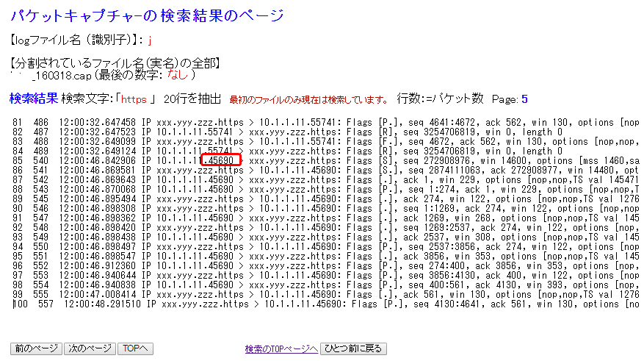Click the red log identifier 'j'
Viewport: 644px width, 361px height.
point(149,39)
